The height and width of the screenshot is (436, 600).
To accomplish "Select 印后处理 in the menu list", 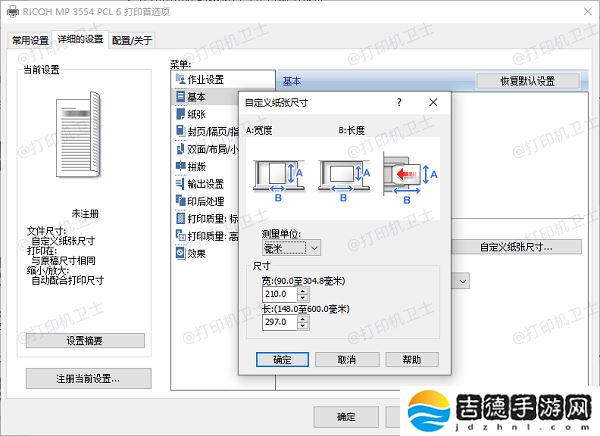I will click(x=205, y=201).
